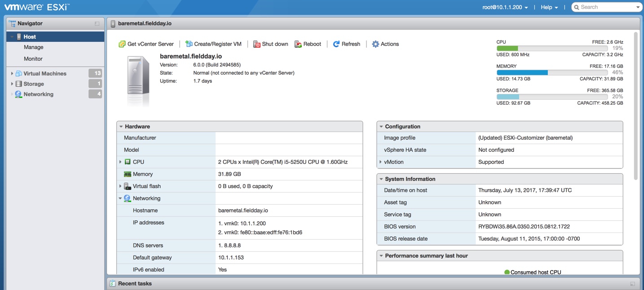This screenshot has width=644, height=290.
Task: Select the Host server icon in Navigator
Action: 19,37
